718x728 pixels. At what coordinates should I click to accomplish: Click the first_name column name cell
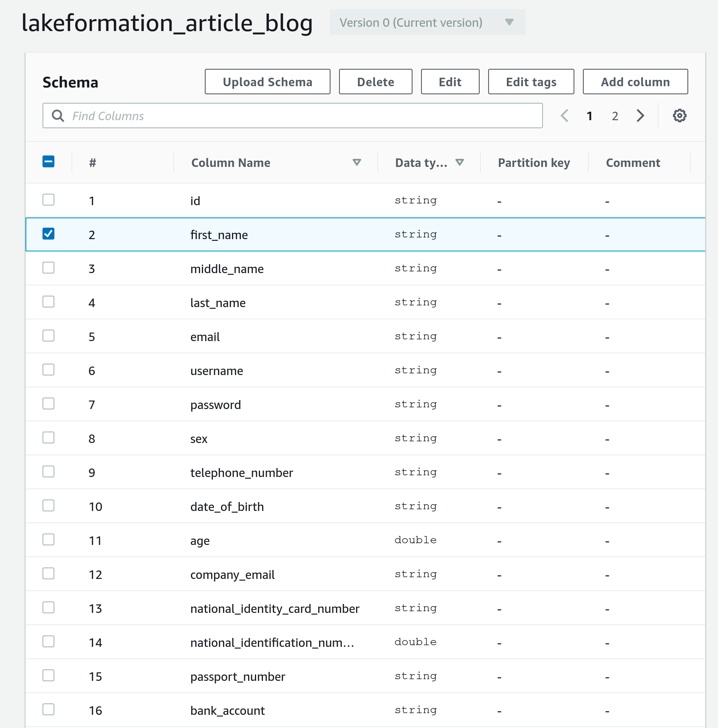point(219,235)
